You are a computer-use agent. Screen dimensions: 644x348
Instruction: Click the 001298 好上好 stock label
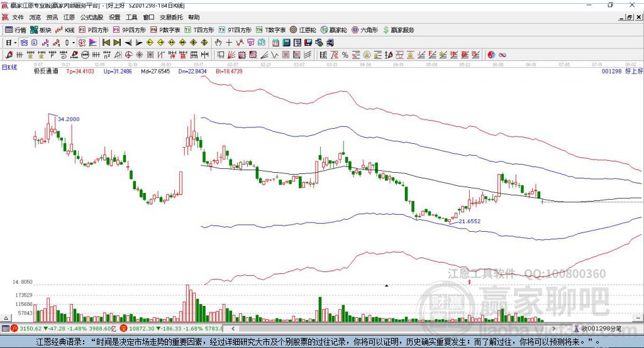click(622, 71)
